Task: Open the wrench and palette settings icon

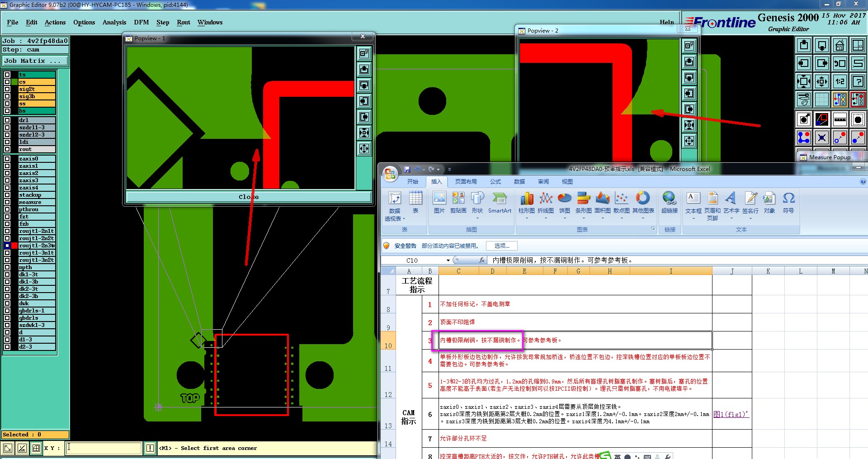Action: 804,99
